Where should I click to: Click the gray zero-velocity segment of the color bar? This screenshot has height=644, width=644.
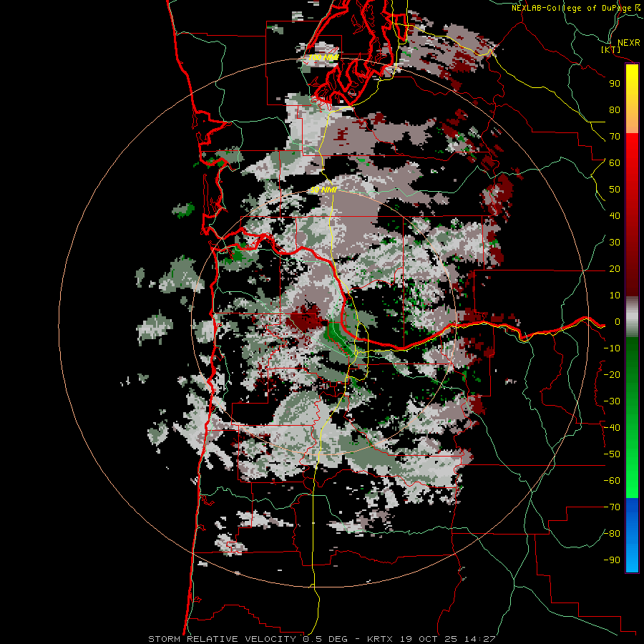pos(632,317)
